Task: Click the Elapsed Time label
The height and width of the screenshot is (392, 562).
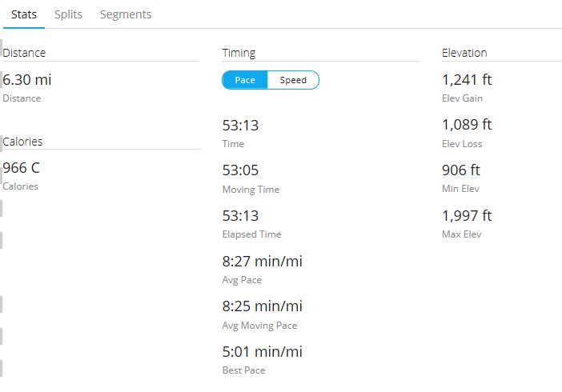Action: (x=251, y=234)
